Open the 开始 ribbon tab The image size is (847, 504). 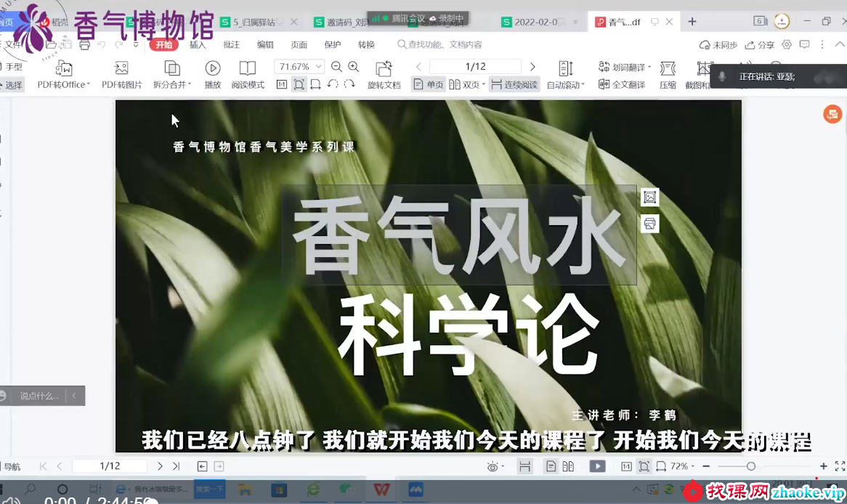click(x=163, y=45)
